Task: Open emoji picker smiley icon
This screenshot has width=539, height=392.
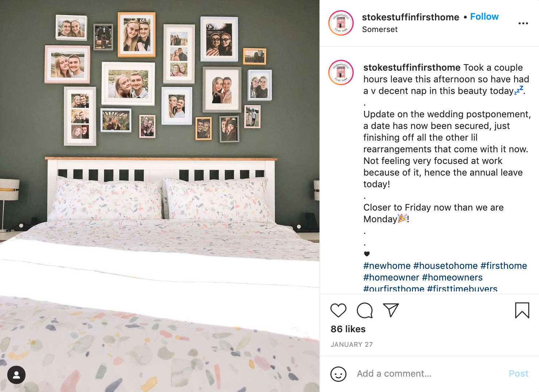Action: pyautogui.click(x=338, y=374)
